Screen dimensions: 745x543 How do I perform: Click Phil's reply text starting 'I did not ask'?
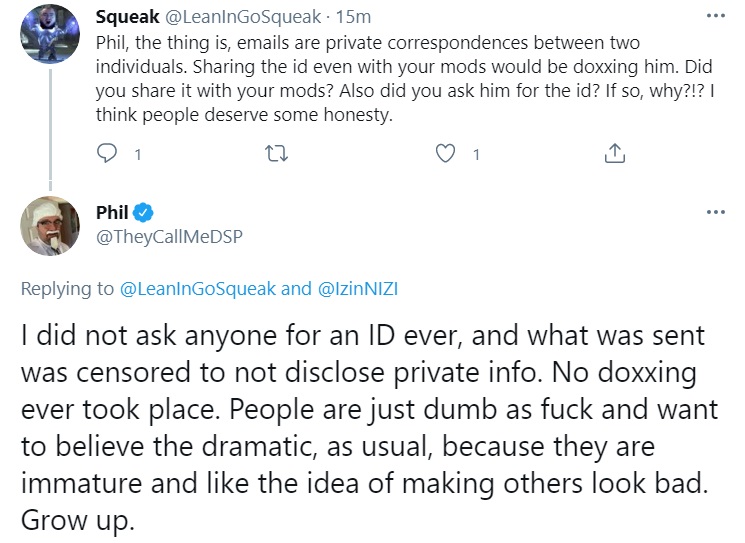[x=369, y=428]
